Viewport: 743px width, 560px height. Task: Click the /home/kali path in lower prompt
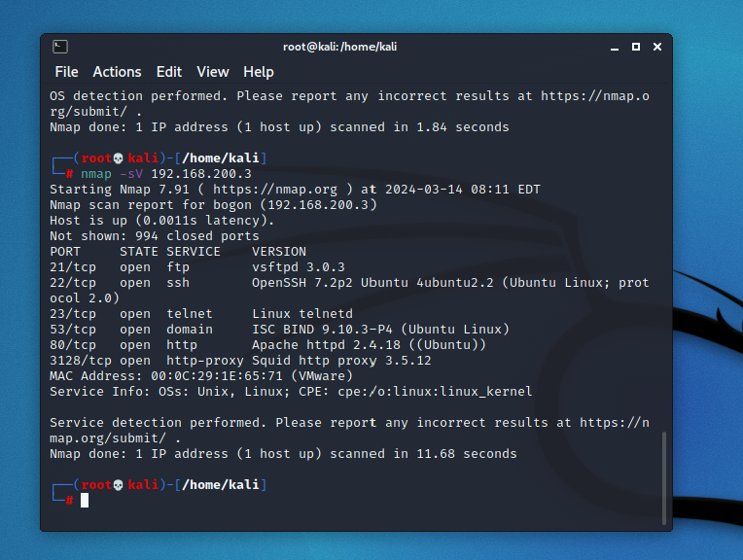pos(221,485)
